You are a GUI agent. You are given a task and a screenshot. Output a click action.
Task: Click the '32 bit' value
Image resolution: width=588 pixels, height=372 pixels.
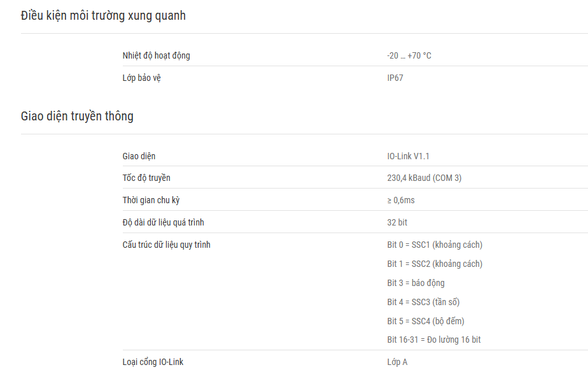point(397,222)
